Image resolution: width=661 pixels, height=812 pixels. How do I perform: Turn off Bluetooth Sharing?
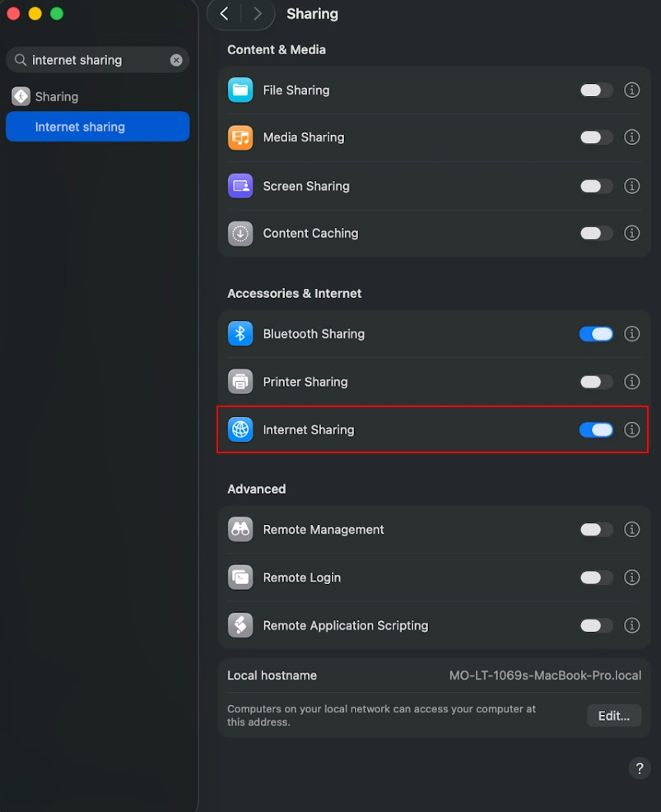point(595,334)
